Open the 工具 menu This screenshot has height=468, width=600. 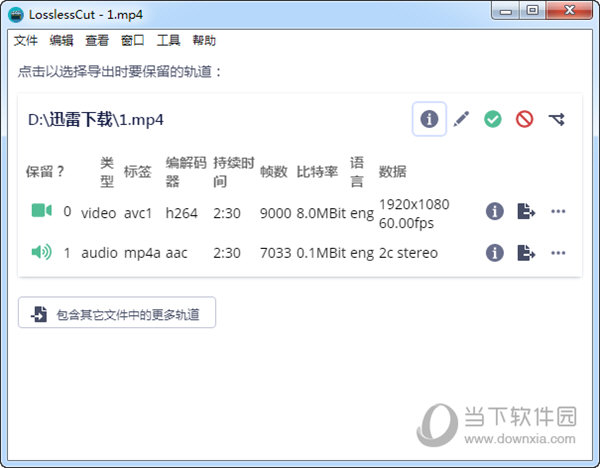tap(168, 40)
